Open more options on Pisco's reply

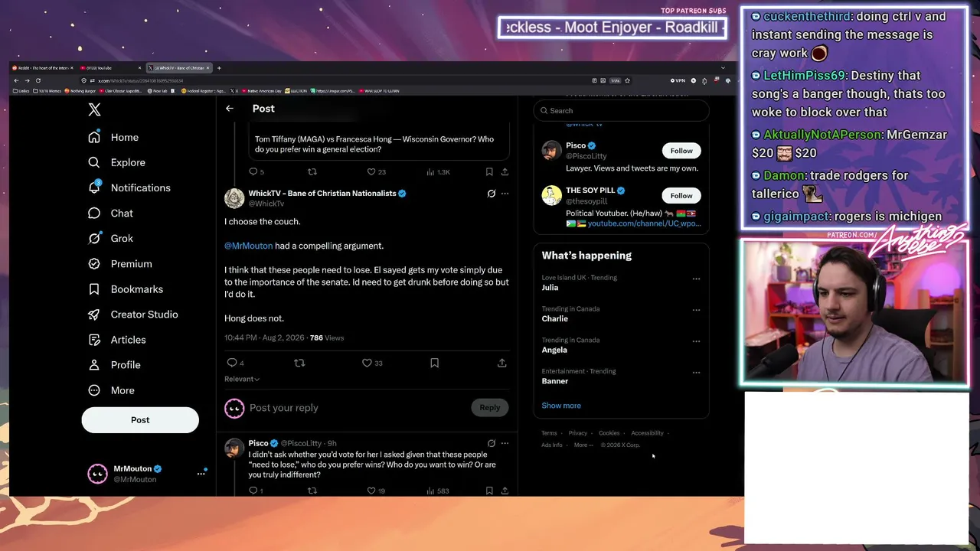[x=505, y=443]
